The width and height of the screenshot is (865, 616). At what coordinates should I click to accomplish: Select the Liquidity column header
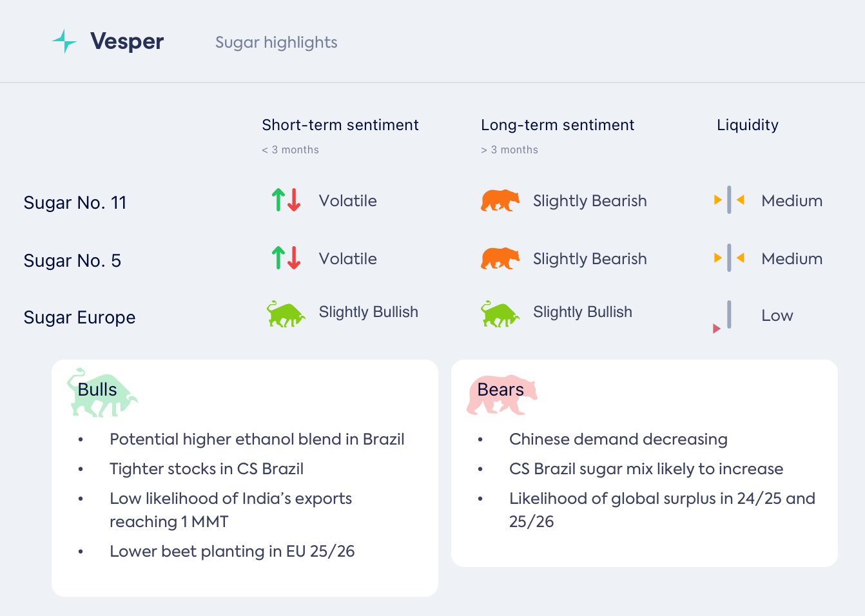pos(747,125)
